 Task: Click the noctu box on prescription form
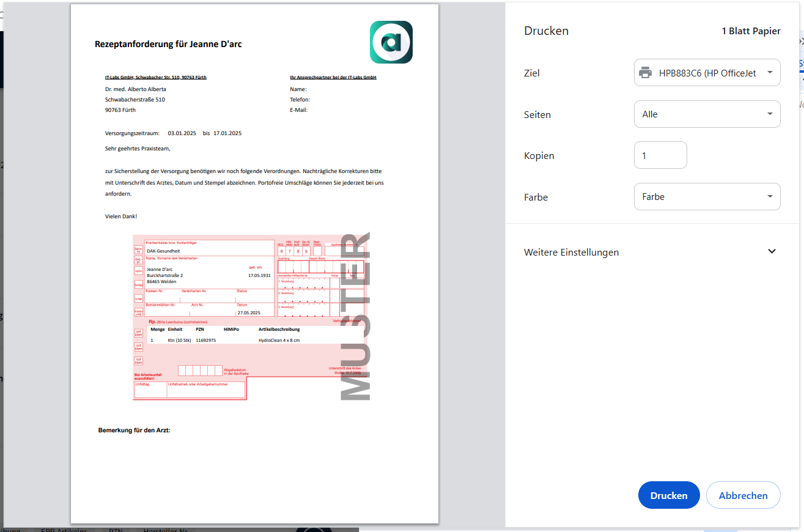[x=138, y=270]
